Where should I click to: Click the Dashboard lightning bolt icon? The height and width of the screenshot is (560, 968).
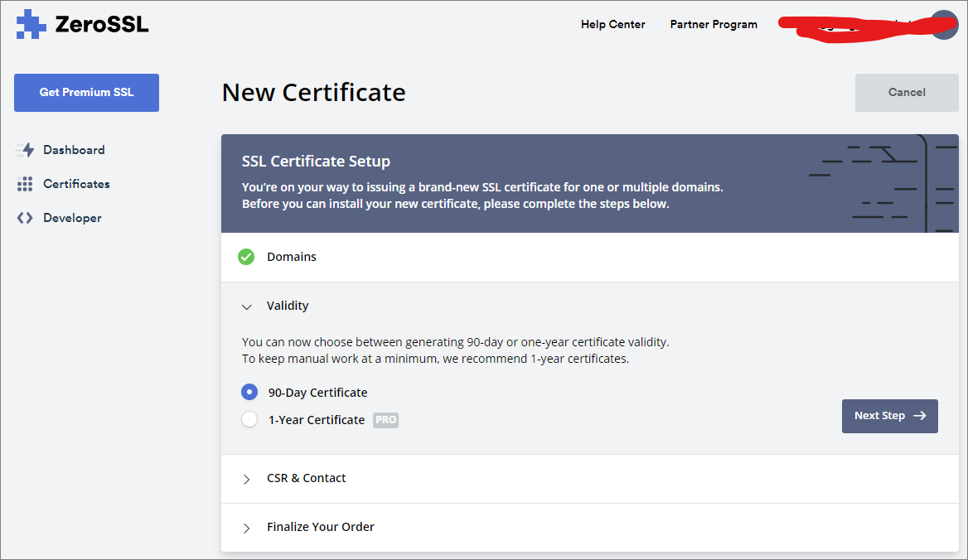(x=26, y=150)
